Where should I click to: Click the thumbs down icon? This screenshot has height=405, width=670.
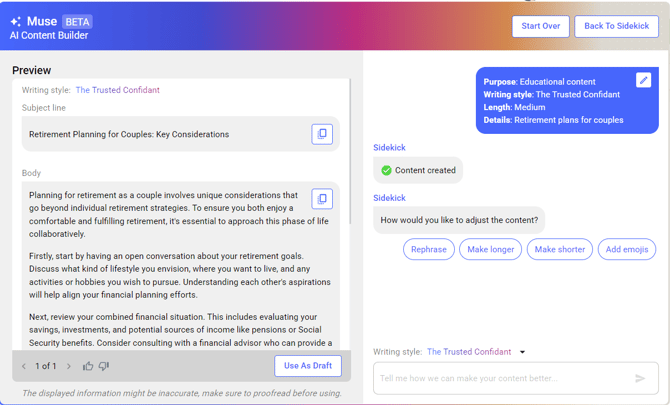tap(104, 366)
